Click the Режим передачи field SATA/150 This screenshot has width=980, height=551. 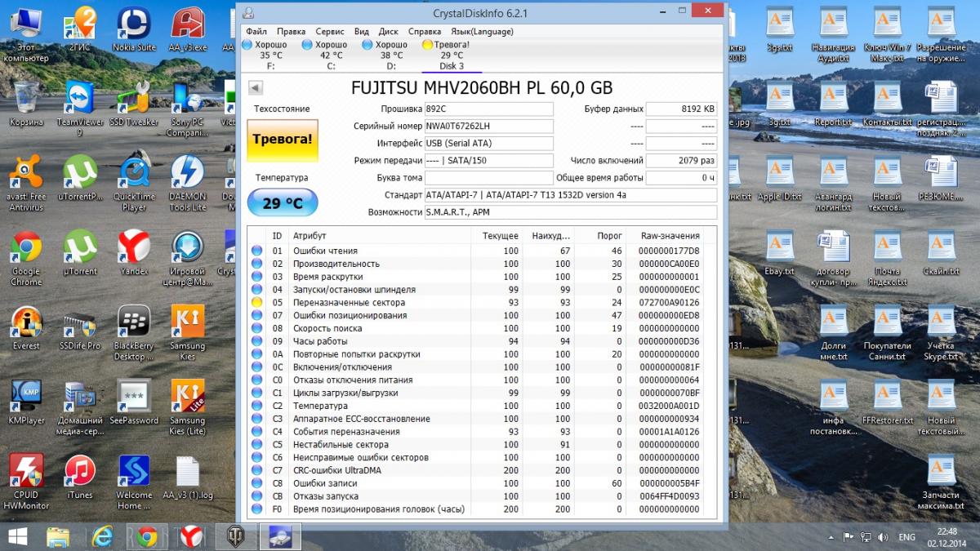pos(488,161)
